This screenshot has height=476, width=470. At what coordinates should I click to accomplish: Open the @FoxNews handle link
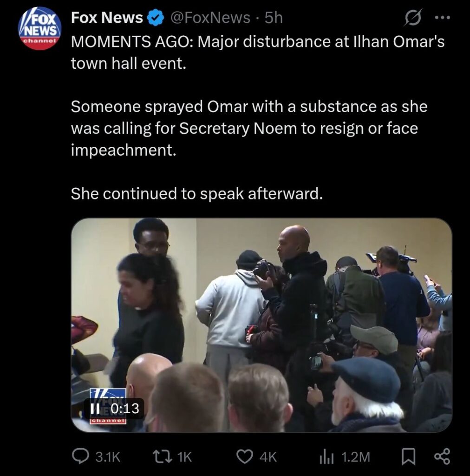point(210,18)
